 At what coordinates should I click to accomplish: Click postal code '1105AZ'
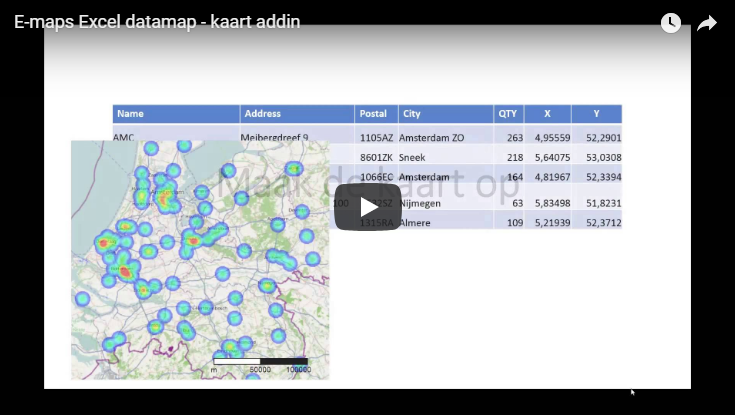(x=376, y=138)
